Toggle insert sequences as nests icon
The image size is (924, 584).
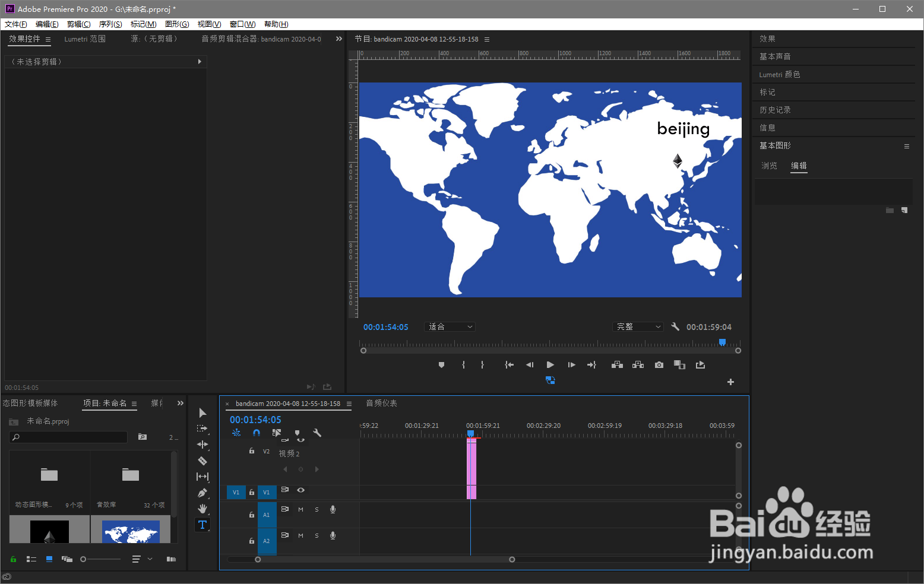(x=236, y=433)
